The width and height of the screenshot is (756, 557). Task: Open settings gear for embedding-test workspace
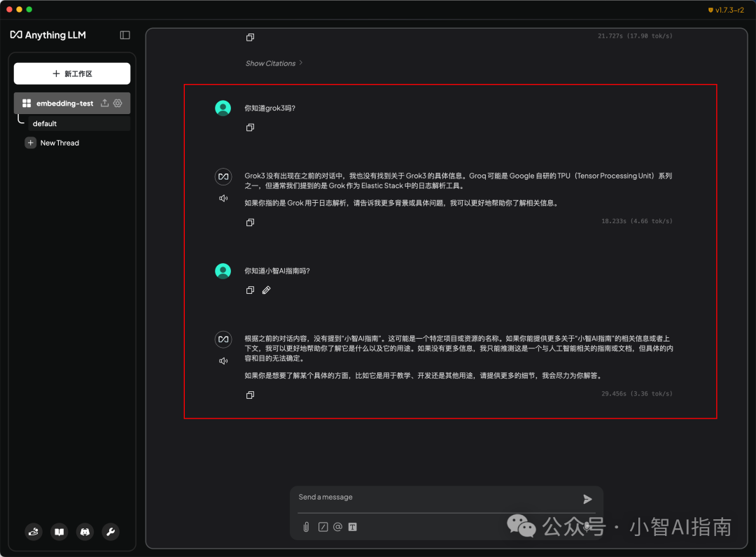pos(117,103)
